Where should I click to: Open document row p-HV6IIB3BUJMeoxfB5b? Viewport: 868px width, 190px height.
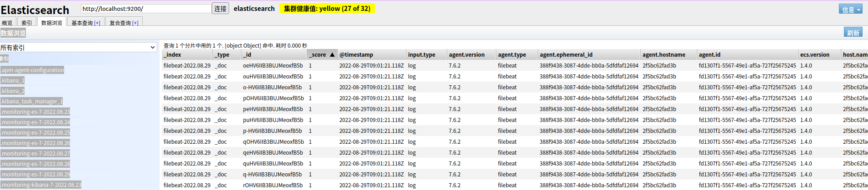[514, 131]
